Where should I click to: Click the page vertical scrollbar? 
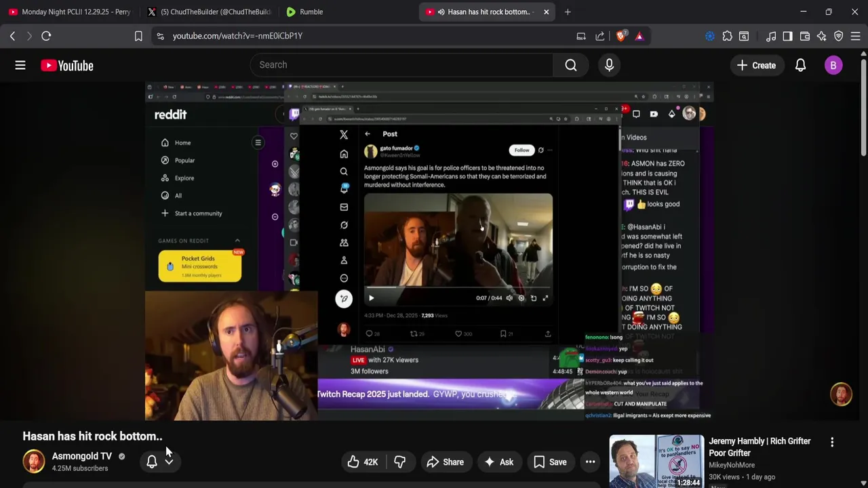863,108
